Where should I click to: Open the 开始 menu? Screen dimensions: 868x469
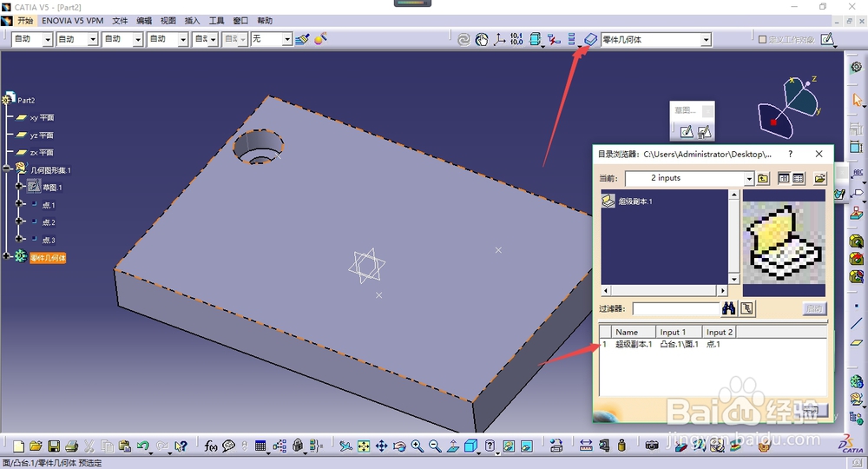tap(25, 21)
